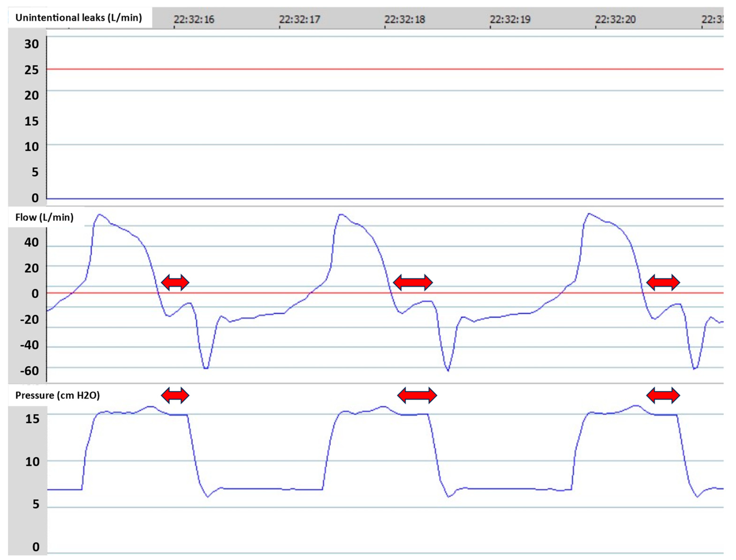Image resolution: width=736 pixels, height=560 pixels.
Task: Click the 15 value on Pressure axis
Action: 32,419
